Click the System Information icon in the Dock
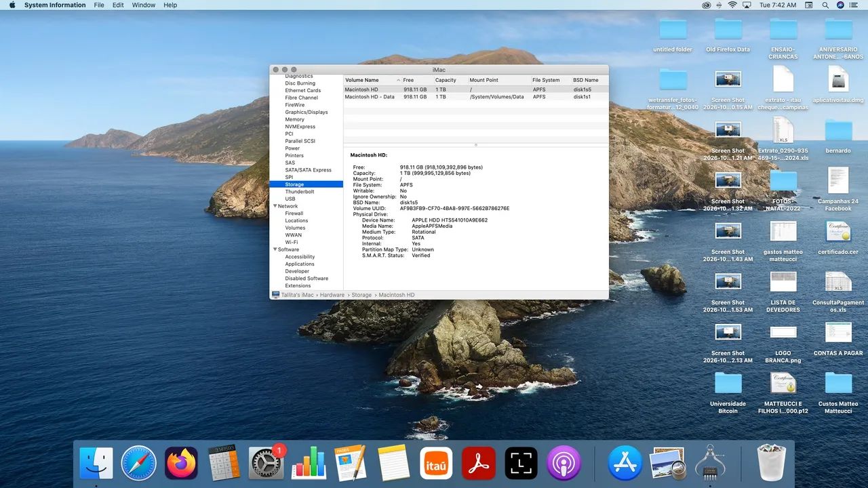Screen dimensions: 868x488 [709, 463]
